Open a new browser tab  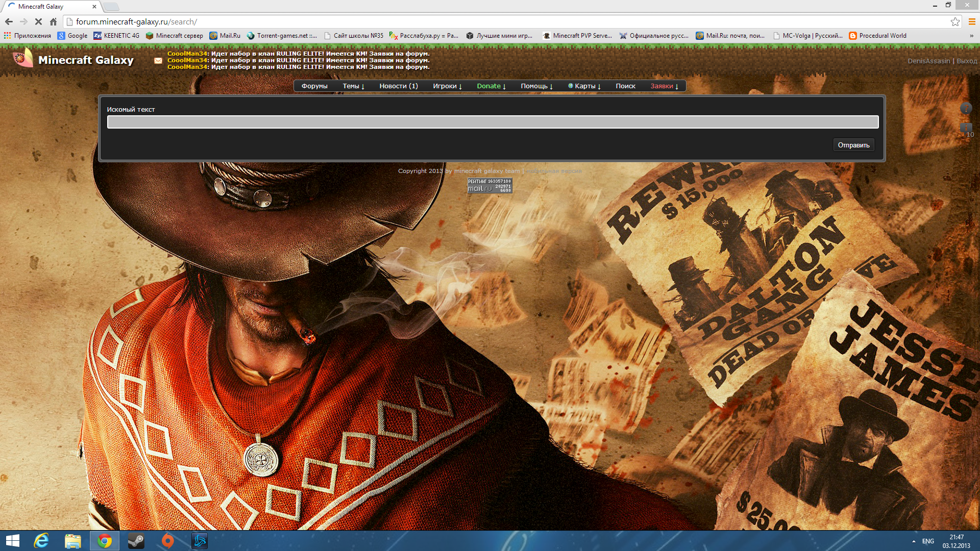[x=111, y=7]
